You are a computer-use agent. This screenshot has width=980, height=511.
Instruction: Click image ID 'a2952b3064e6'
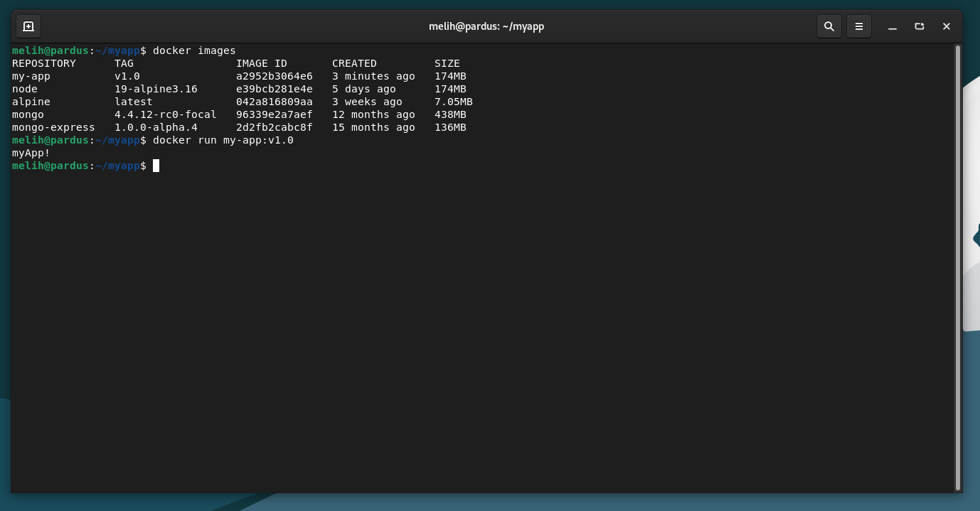point(275,76)
